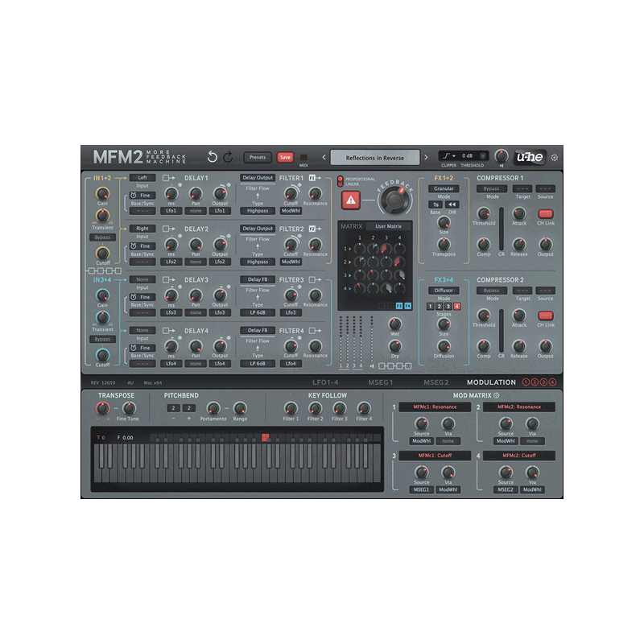Click the Filter2 F2 routing icon
The height and width of the screenshot is (644, 644).
[x=315, y=229]
